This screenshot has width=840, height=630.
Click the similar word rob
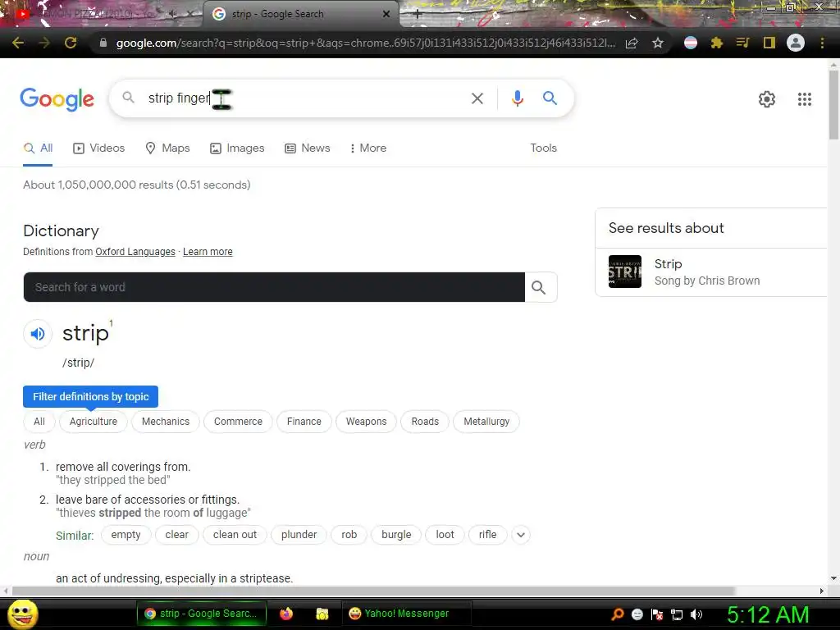tap(349, 535)
